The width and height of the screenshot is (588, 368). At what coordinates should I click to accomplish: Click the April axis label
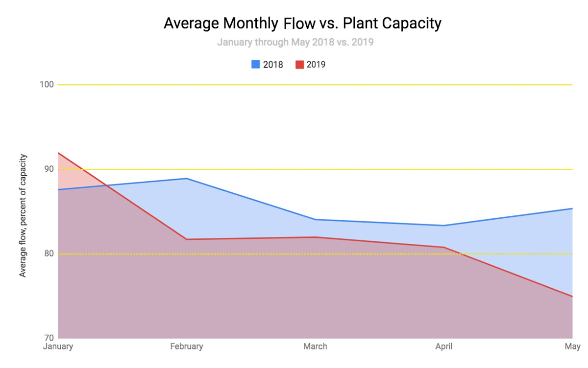pyautogui.click(x=444, y=346)
